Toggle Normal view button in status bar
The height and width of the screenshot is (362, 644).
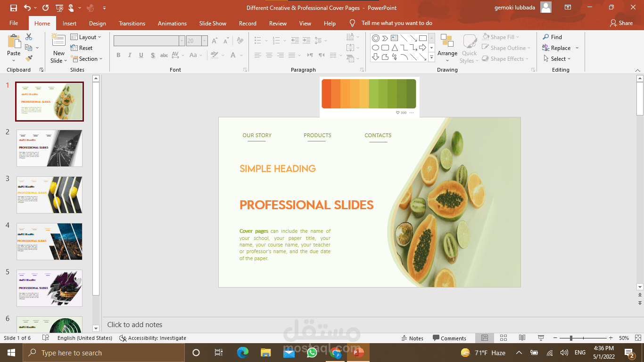coord(485,338)
